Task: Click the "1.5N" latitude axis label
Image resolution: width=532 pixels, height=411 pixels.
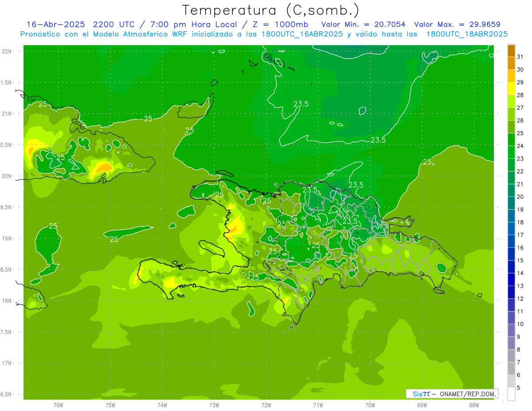Action: (x=6, y=83)
